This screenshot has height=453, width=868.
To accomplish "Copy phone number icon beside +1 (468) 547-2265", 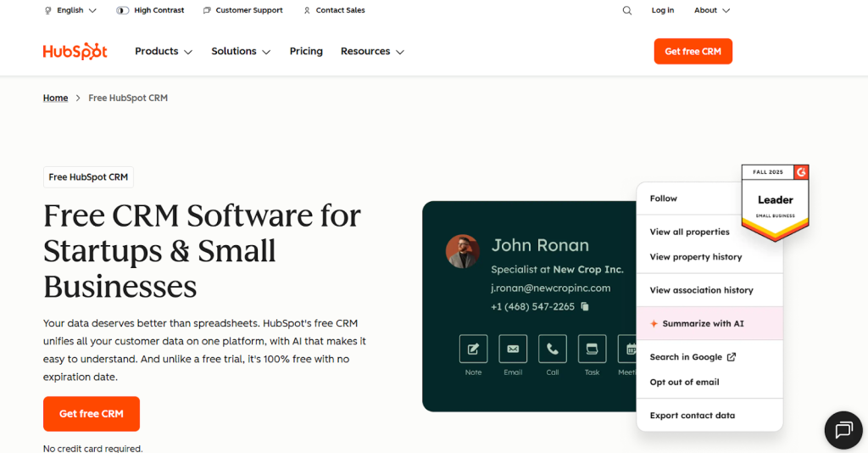I will click(x=585, y=306).
